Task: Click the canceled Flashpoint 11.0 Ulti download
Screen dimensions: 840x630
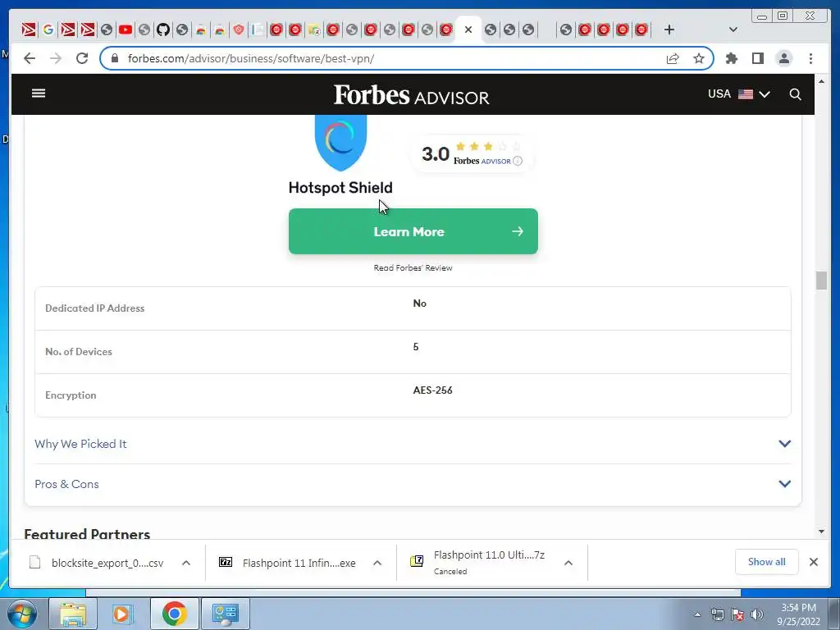Action: coord(478,562)
